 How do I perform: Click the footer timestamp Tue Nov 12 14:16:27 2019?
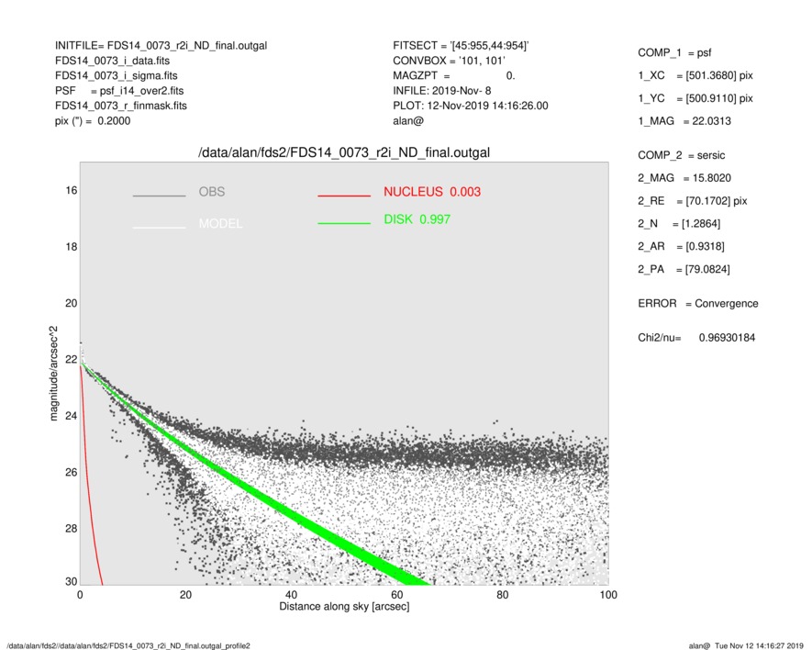click(759, 645)
